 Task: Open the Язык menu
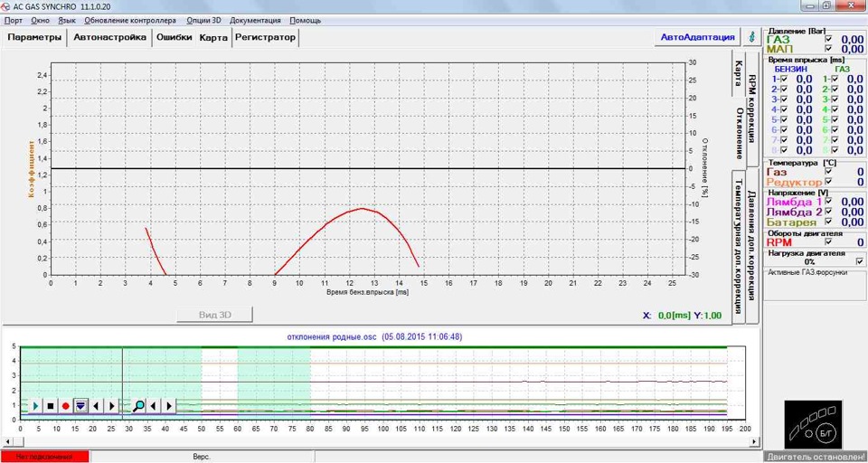pyautogui.click(x=67, y=21)
